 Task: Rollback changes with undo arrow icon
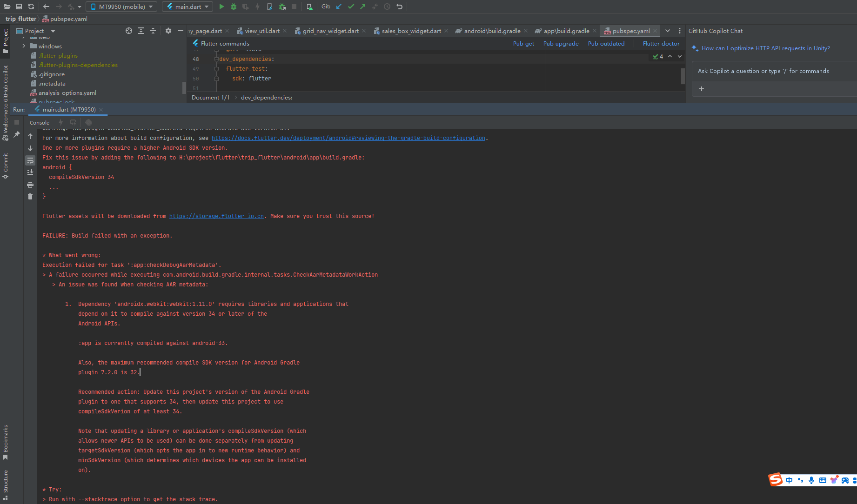[x=399, y=7]
